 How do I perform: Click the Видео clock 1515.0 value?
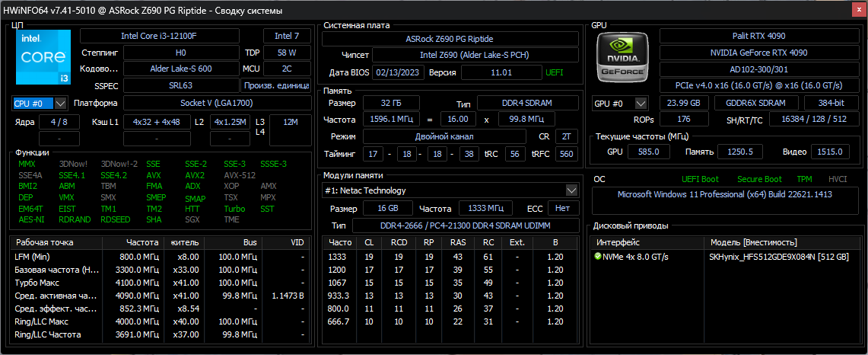(831, 152)
